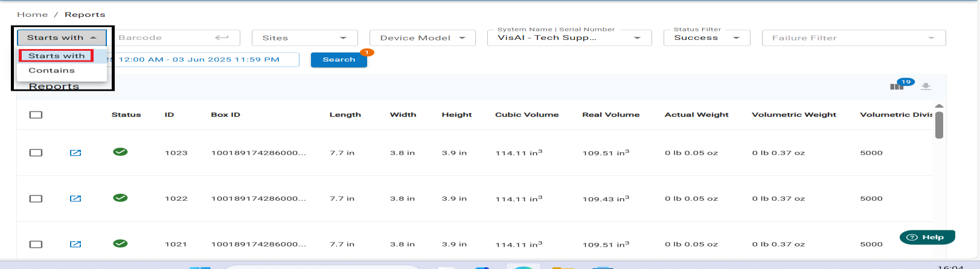
Task: Expand the Sites dropdown
Action: (304, 37)
